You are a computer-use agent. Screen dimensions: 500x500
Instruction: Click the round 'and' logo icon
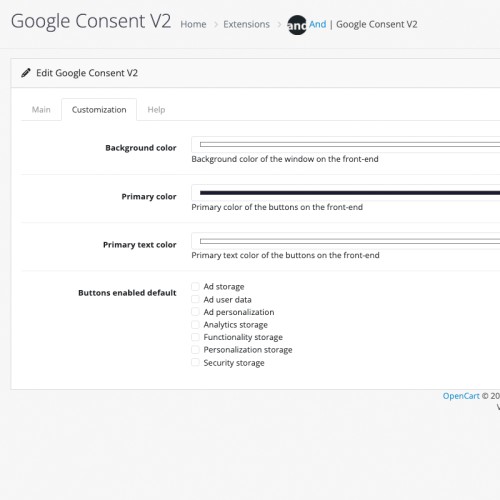point(297,25)
